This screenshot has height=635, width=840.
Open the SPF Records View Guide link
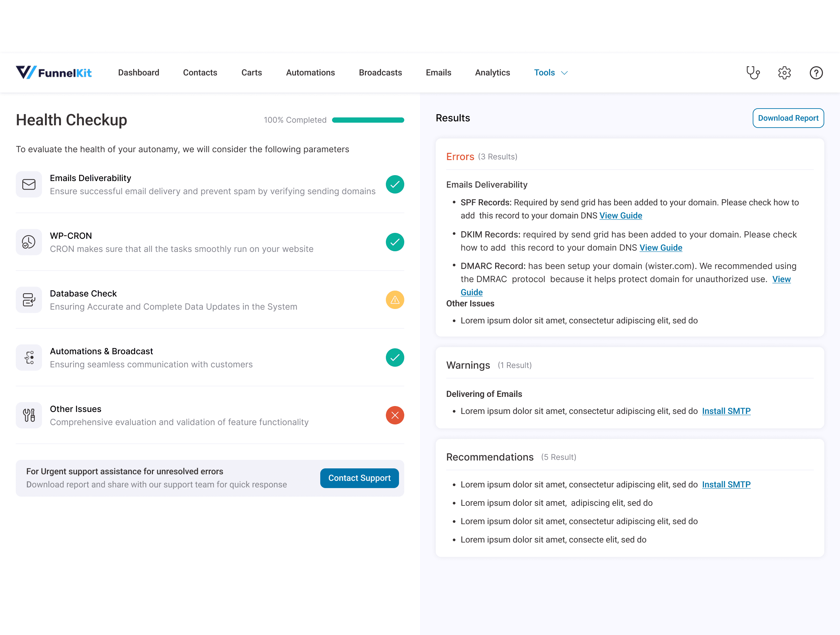point(620,215)
